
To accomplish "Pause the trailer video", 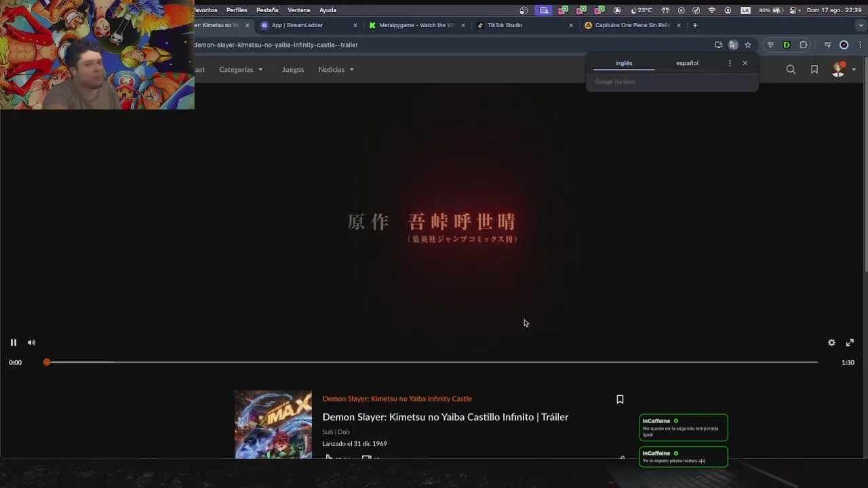I will 13,342.
